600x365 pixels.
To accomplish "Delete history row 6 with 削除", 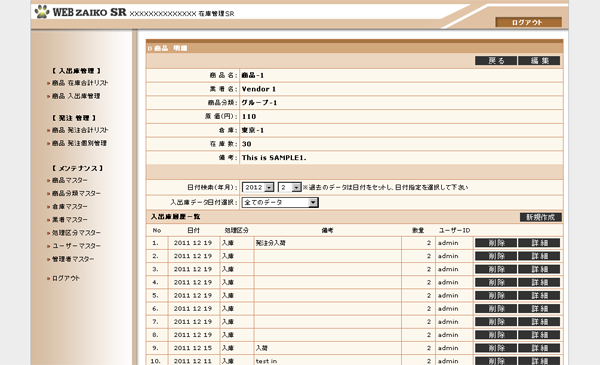I will coord(496,308).
